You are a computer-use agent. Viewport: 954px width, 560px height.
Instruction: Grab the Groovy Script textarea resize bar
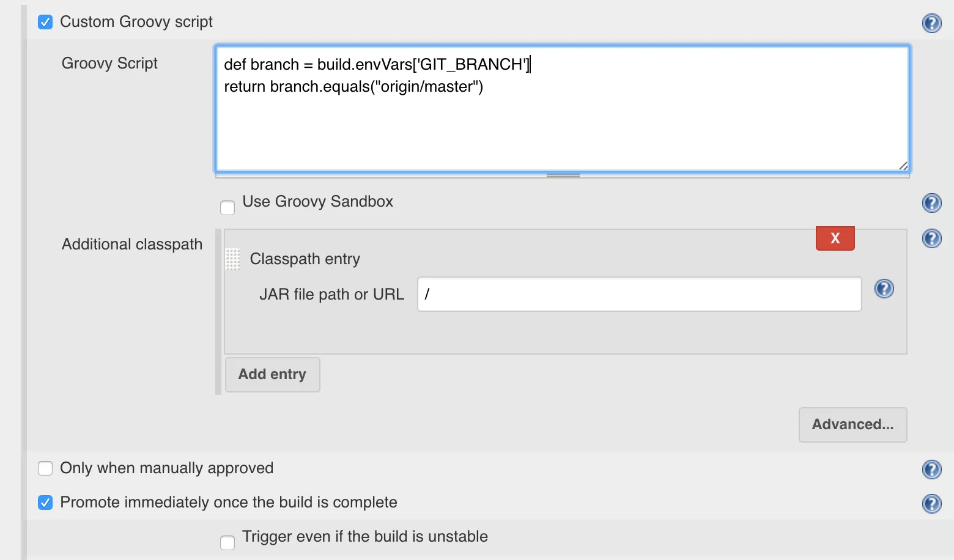tap(563, 175)
